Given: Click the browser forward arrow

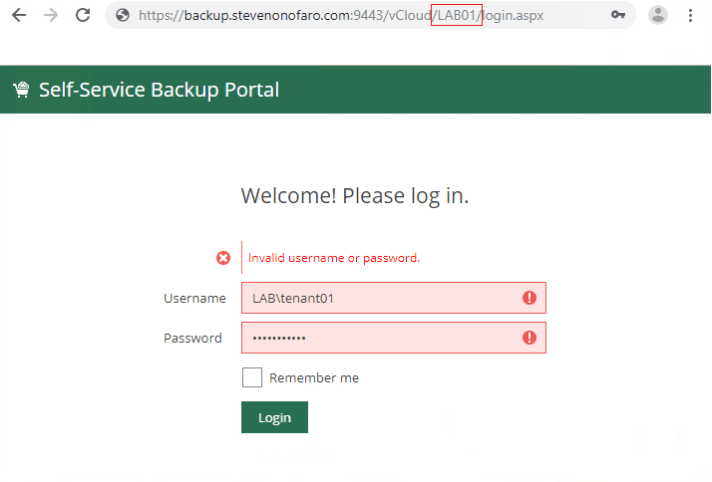Looking at the screenshot, I should pos(50,15).
